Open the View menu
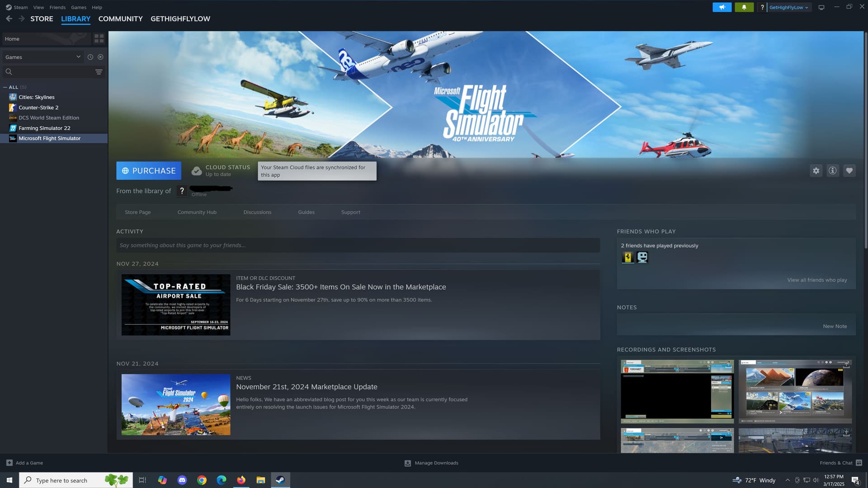 [38, 7]
